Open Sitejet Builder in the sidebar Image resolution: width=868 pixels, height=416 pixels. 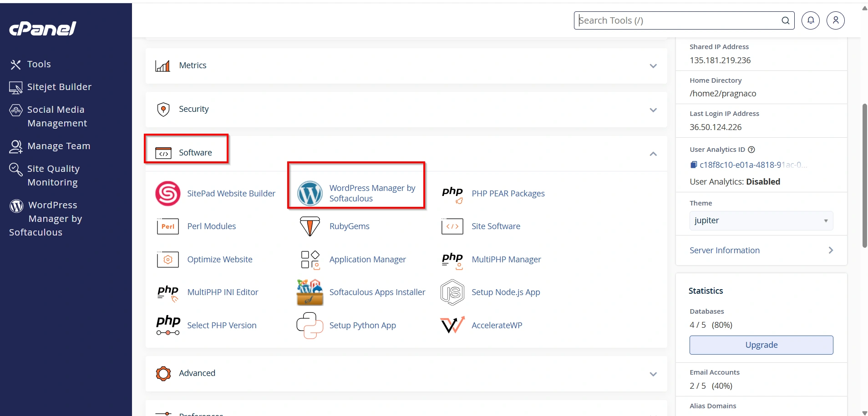[x=59, y=87]
